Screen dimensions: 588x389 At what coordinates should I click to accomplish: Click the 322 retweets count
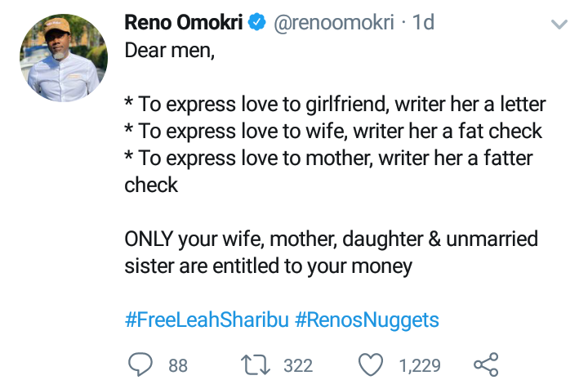pyautogui.click(x=298, y=365)
